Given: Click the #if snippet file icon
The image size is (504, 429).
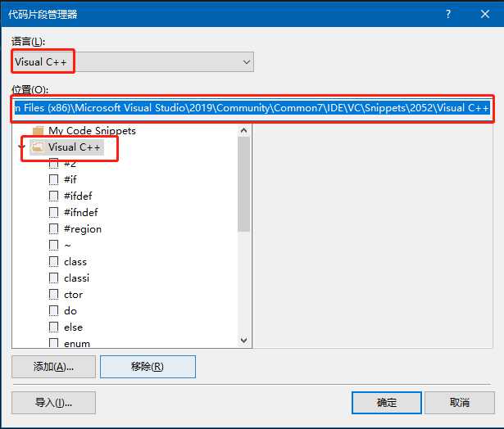Looking at the screenshot, I should point(54,179).
